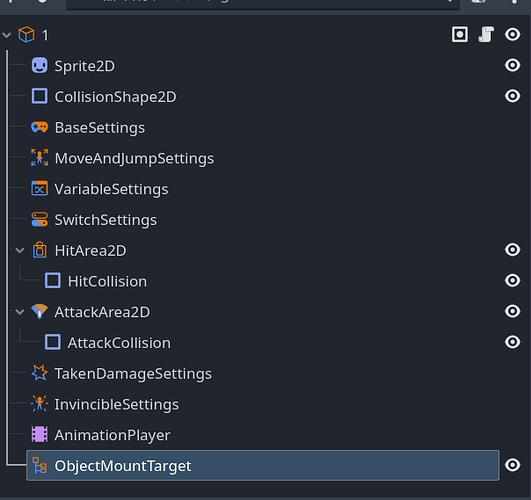Toggle visibility of ObjectMountTarget
This screenshot has width=531, height=500.
[x=512, y=465]
